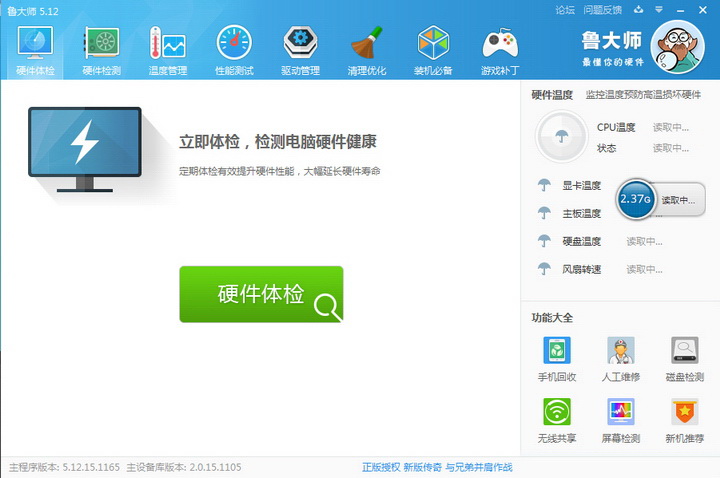Open 新机推荐 new PC recommendations

685,420
